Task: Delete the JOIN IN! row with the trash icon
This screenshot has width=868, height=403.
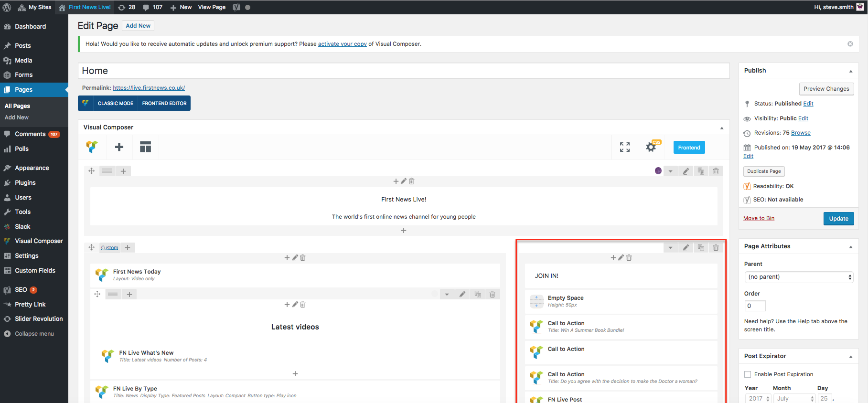Action: pos(716,247)
